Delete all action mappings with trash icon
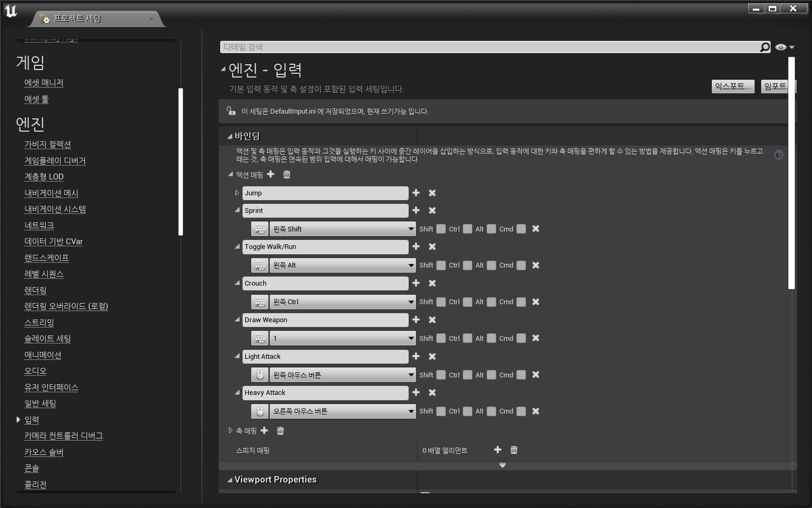Image resolution: width=812 pixels, height=508 pixels. point(287,174)
